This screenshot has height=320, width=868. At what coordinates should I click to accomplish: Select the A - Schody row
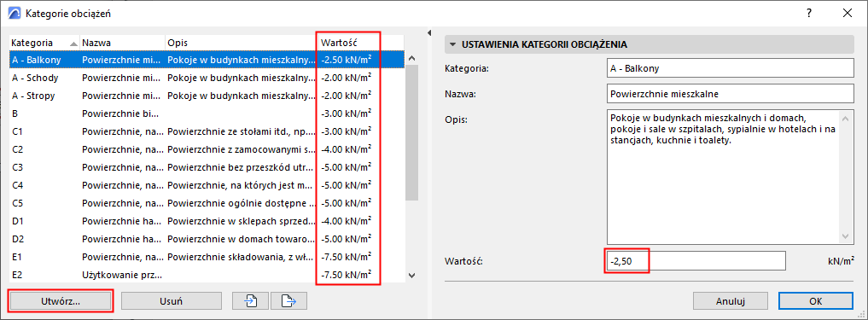click(x=207, y=78)
